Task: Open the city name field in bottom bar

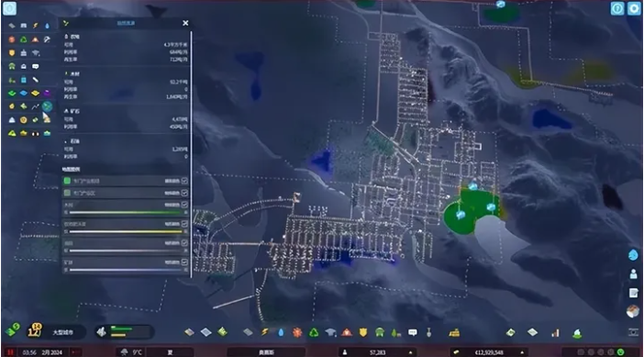Action: tap(266, 352)
